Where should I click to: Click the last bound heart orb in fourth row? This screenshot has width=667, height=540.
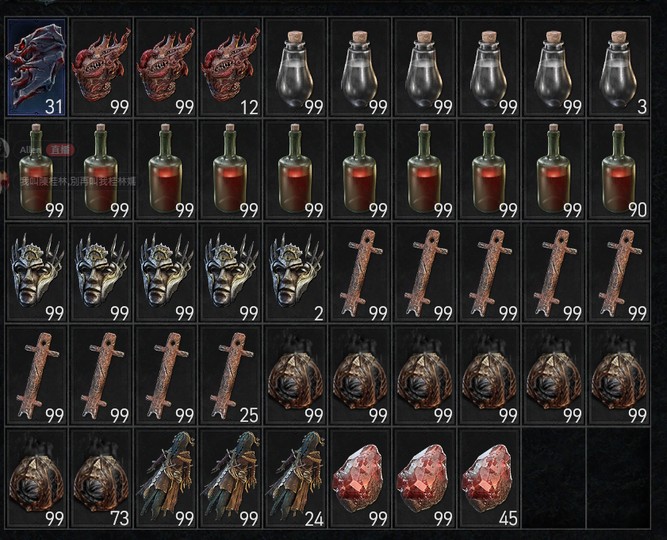619,376
